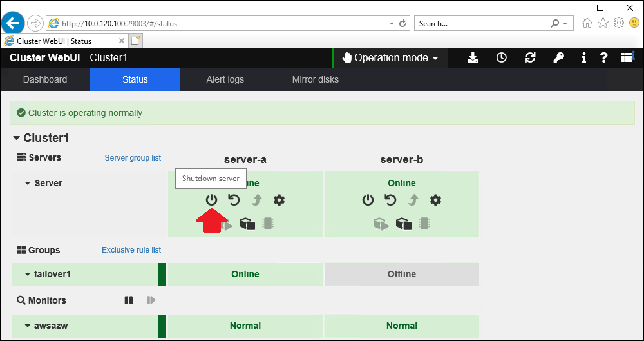Click the key icon in toolbar
Viewport: 644px width, 341px height.
tap(559, 58)
